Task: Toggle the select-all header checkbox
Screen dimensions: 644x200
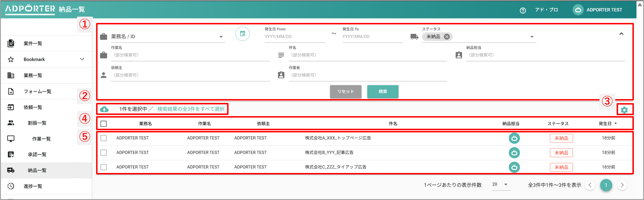Action: click(x=103, y=124)
